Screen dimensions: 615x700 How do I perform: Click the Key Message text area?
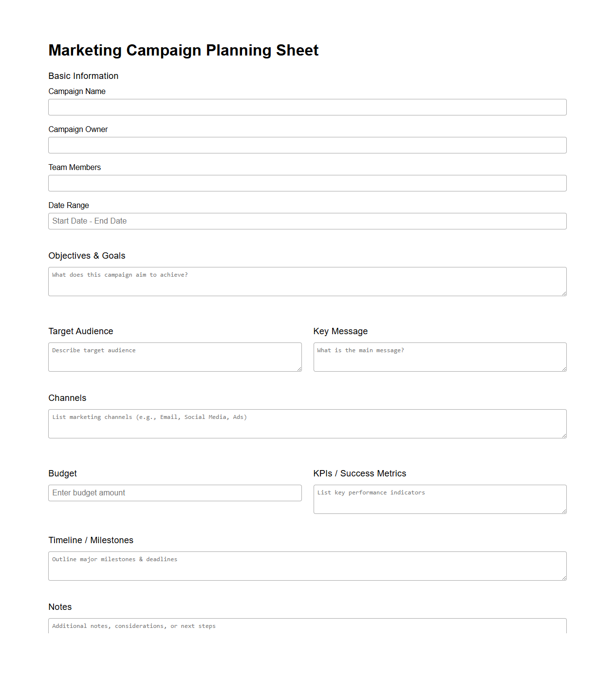tap(440, 357)
